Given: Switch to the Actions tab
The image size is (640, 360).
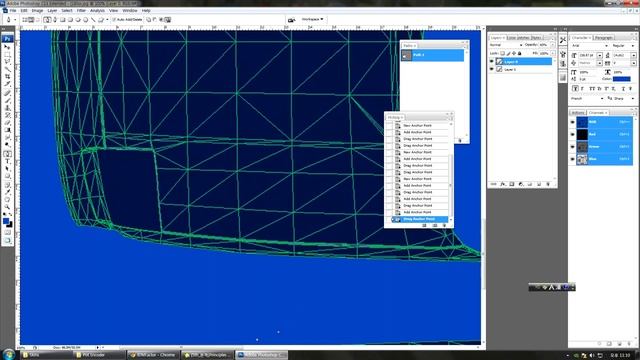Looking at the screenshot, I should (578, 113).
